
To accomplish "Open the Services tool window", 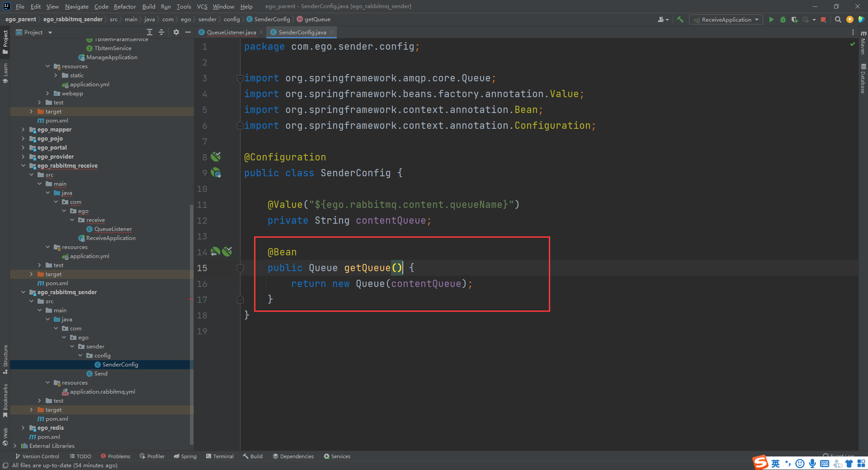I will (337, 456).
